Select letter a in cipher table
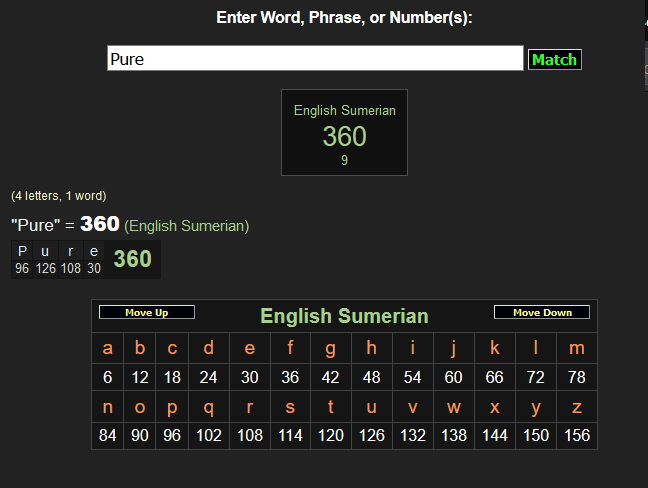Screen dimensions: 648x488 click(x=107, y=348)
